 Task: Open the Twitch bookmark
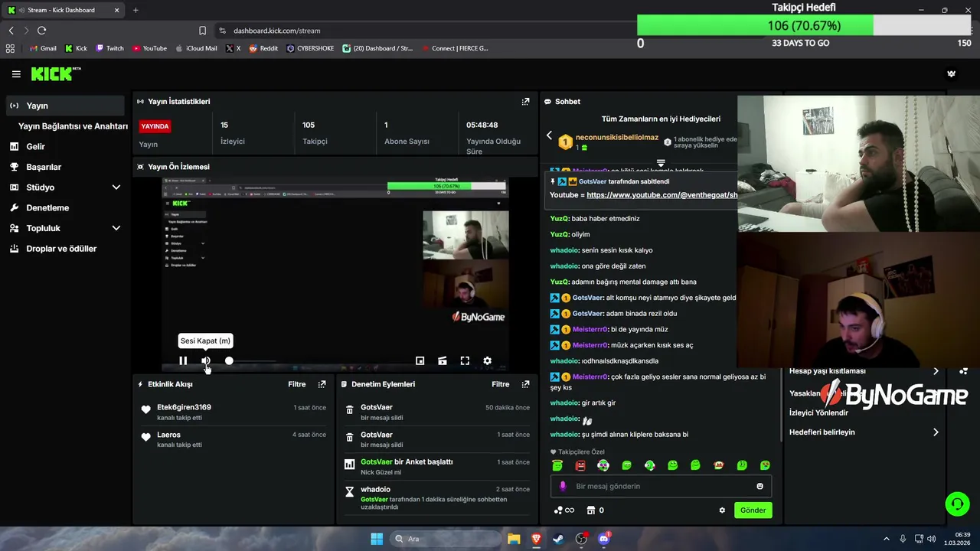[x=109, y=48]
